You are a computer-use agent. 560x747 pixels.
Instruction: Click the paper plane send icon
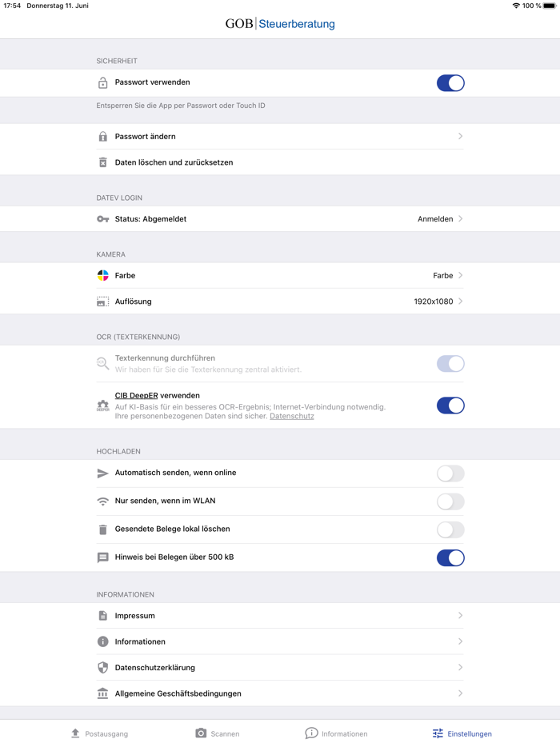click(x=102, y=473)
